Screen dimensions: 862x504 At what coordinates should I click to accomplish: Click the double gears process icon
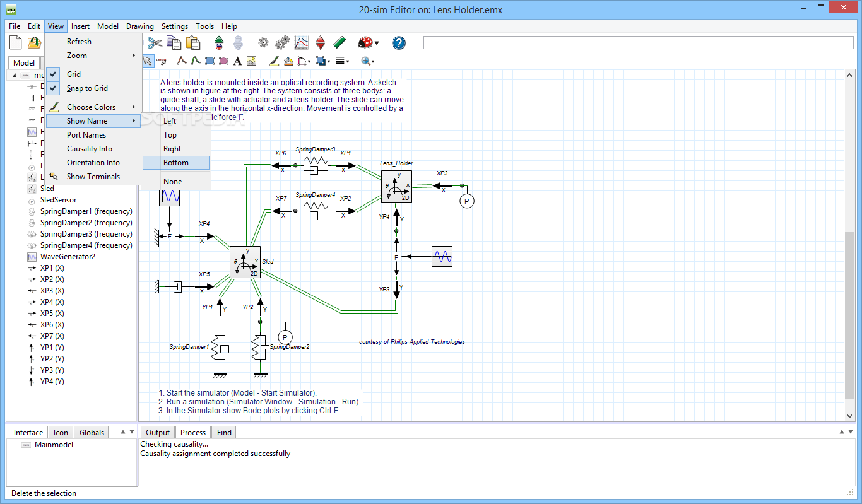[283, 43]
